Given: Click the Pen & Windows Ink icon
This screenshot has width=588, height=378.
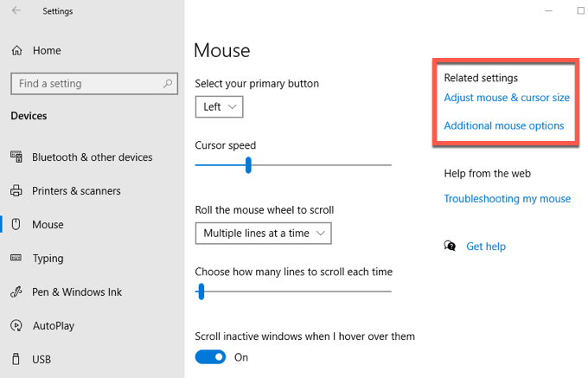Looking at the screenshot, I should click(x=16, y=292).
